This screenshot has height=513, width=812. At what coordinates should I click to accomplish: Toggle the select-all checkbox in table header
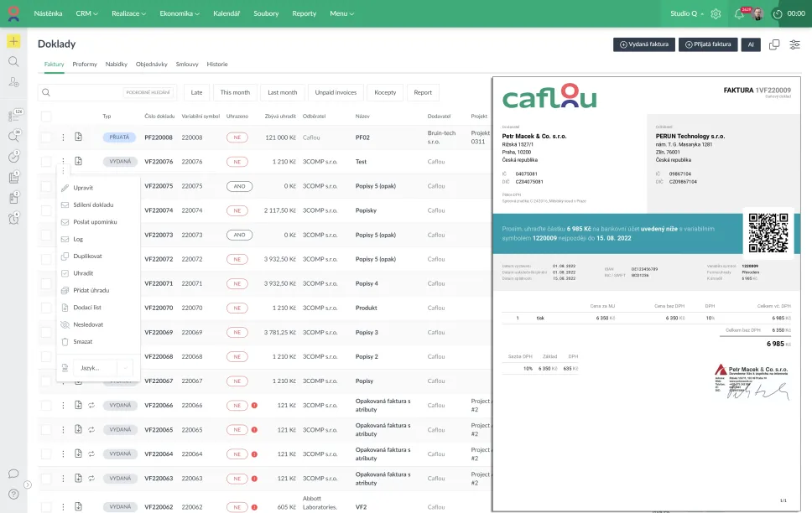(x=46, y=117)
